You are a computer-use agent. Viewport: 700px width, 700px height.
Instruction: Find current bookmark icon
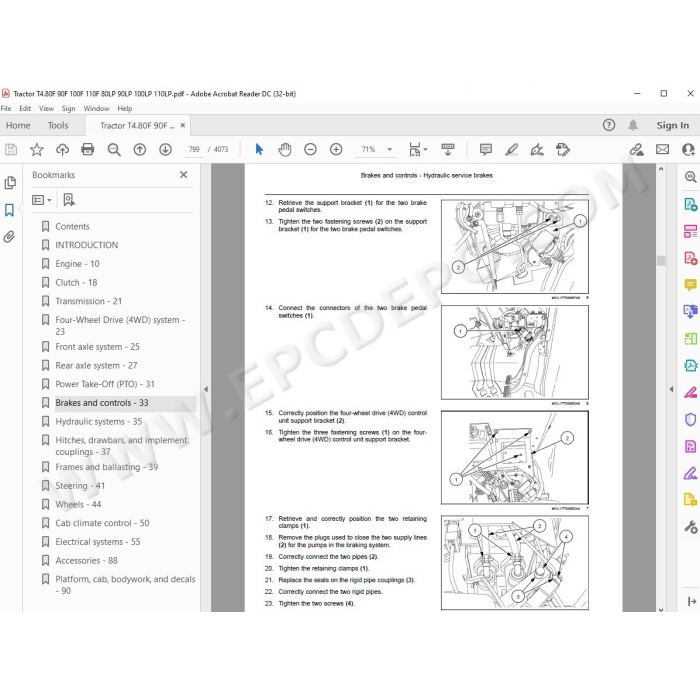tap(69, 200)
